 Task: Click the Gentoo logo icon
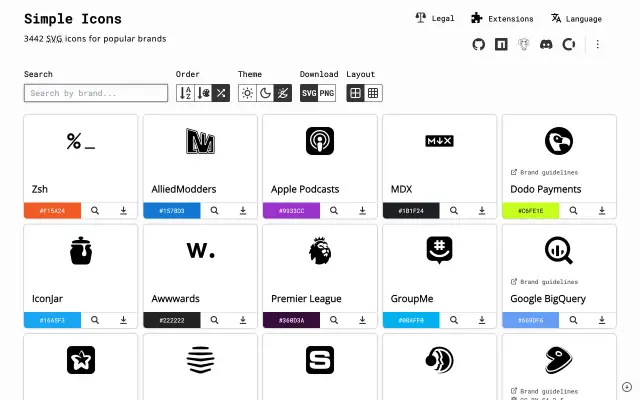[x=559, y=360]
